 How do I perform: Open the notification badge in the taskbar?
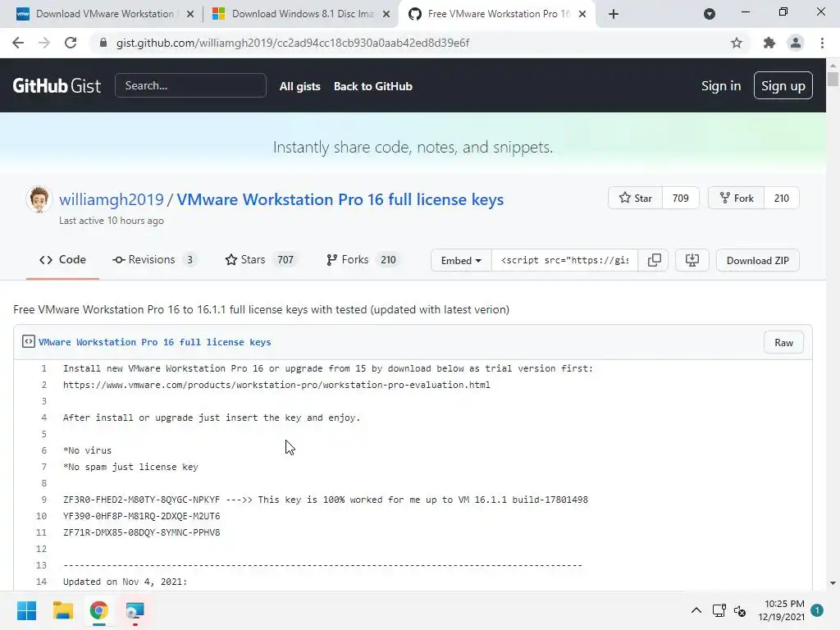coord(817,610)
